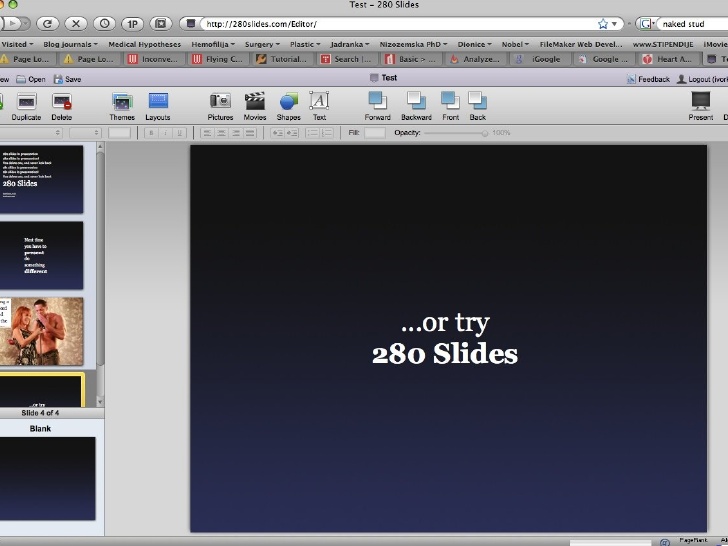Toggle Italic formatting button

coord(165,133)
